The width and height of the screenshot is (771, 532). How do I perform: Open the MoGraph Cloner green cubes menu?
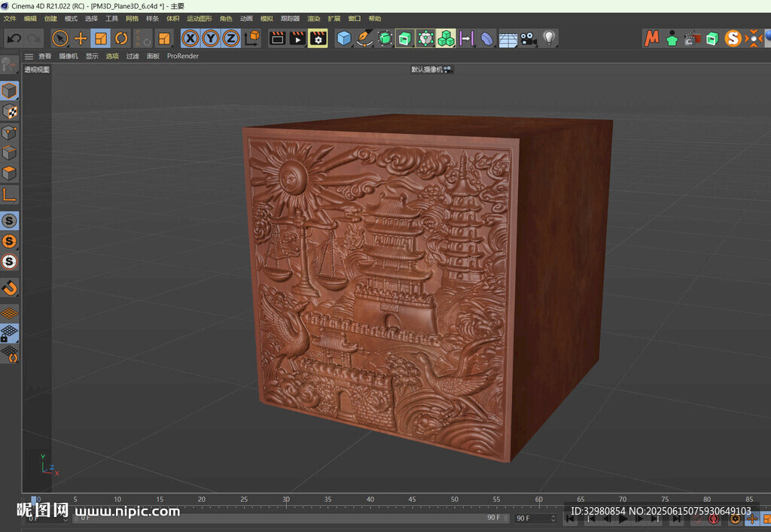tap(446, 38)
